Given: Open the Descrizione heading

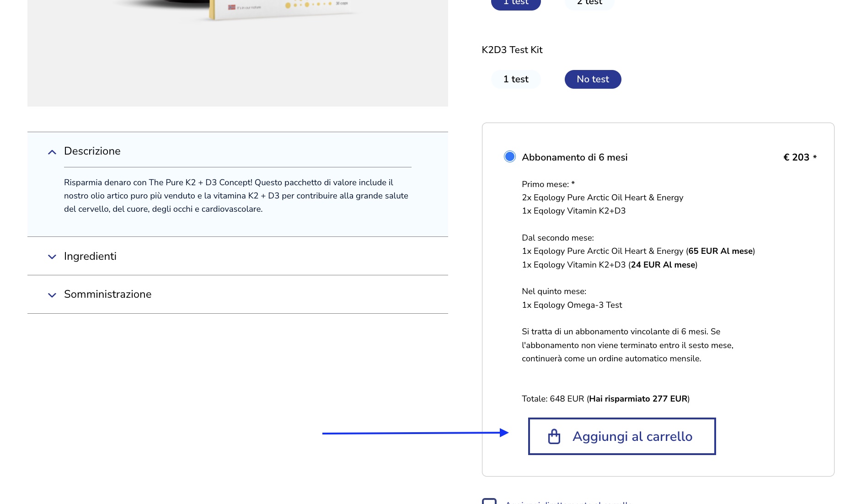Looking at the screenshot, I should (x=92, y=151).
